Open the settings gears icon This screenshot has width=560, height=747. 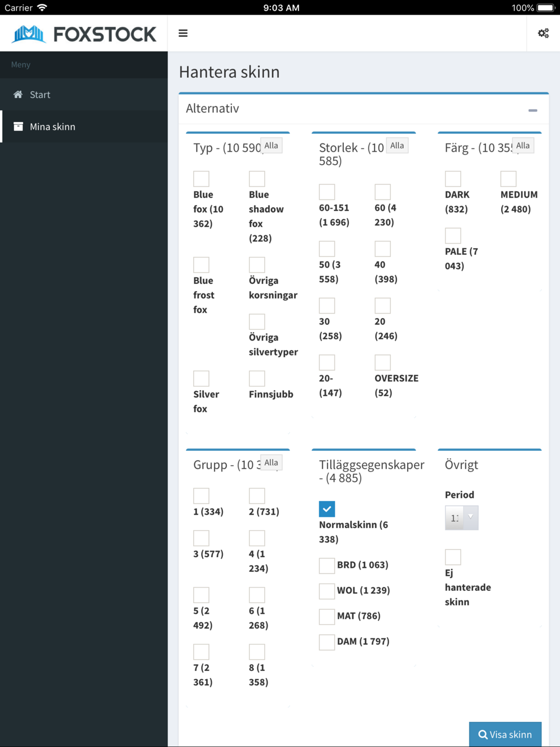543,34
